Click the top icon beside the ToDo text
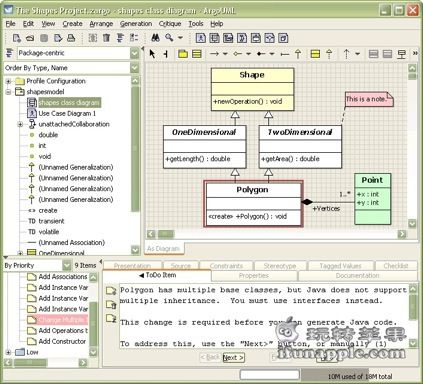Viewport: 423px width, 384px height. (111, 290)
